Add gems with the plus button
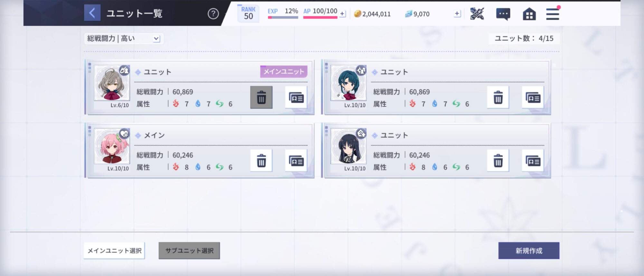 (457, 14)
